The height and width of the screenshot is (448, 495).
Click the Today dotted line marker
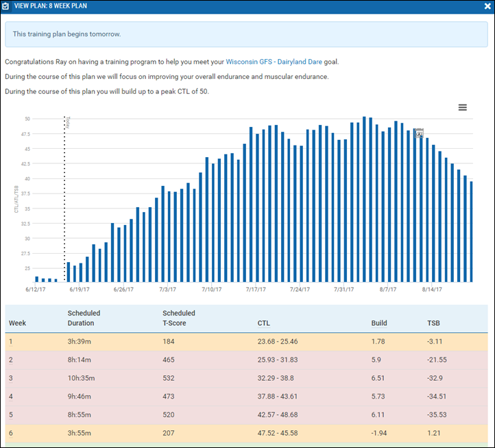(64, 199)
